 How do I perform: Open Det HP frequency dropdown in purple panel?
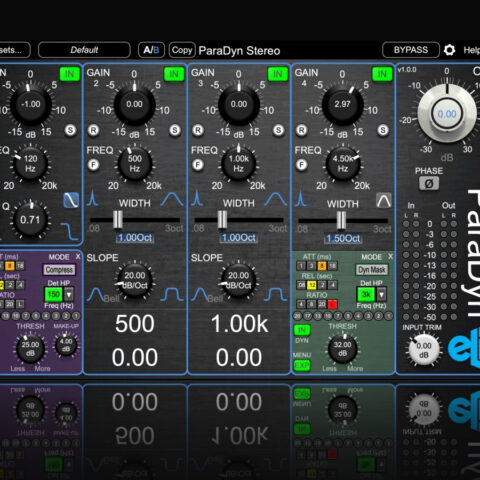(x=69, y=295)
